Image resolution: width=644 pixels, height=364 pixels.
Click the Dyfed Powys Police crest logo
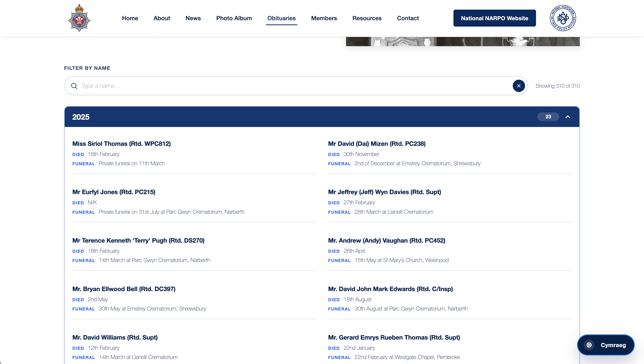click(x=79, y=18)
